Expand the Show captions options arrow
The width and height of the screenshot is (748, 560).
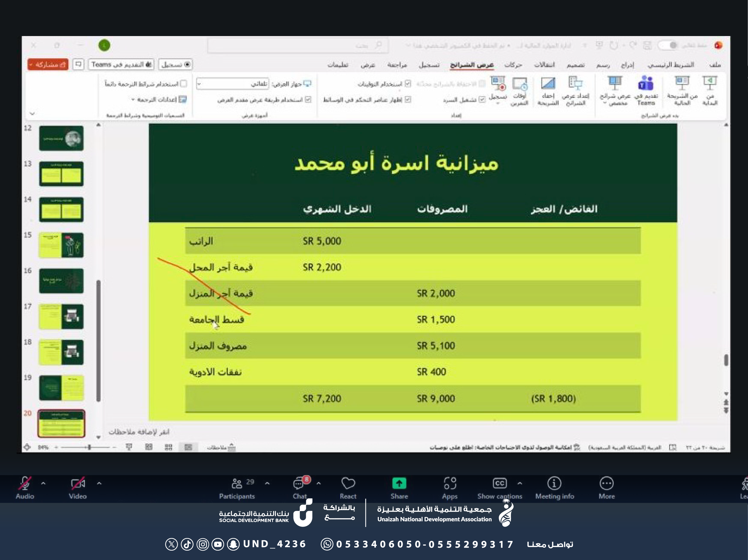(x=520, y=483)
